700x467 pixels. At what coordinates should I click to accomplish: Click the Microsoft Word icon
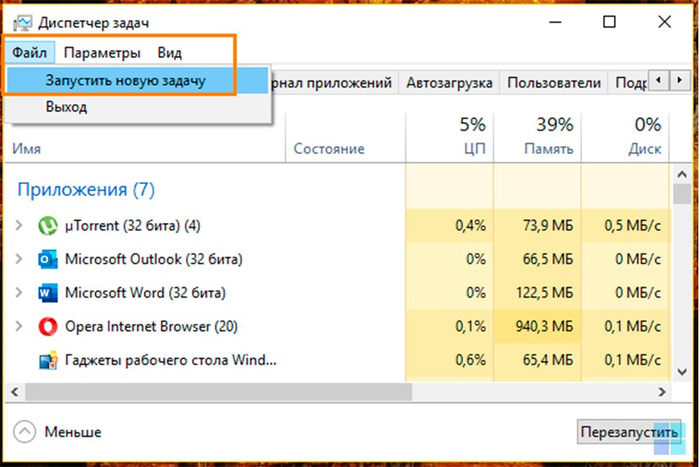[x=48, y=293]
